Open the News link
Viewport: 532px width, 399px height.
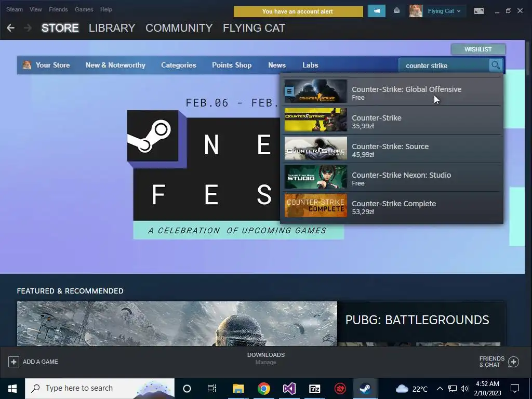click(277, 65)
